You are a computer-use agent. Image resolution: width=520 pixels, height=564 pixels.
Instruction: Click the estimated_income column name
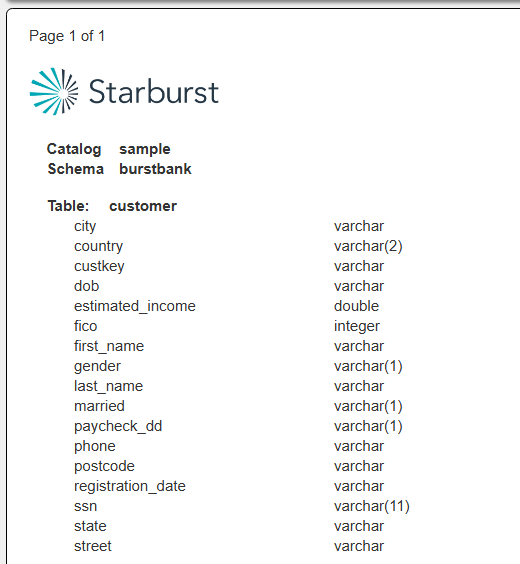[x=135, y=306]
